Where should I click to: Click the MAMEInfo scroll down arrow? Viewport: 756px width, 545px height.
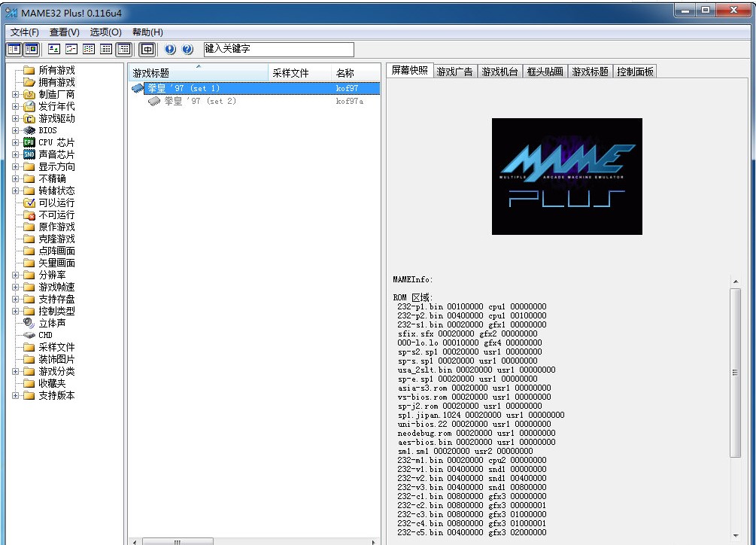pyautogui.click(x=735, y=535)
